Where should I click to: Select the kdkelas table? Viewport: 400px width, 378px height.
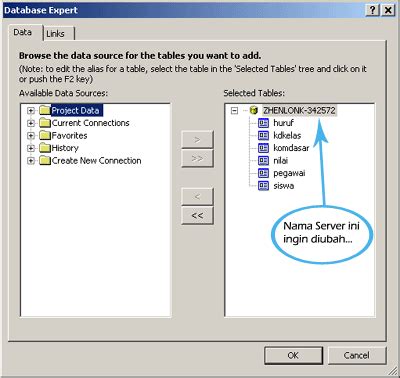[287, 135]
